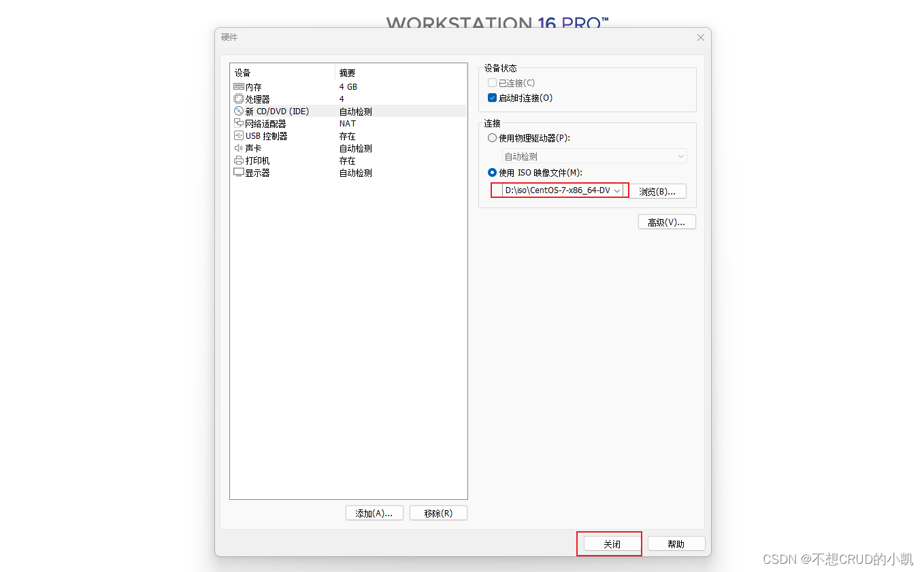Viewport: 924px width, 572px height.
Task: Click the USB controller icon
Action: pos(238,136)
